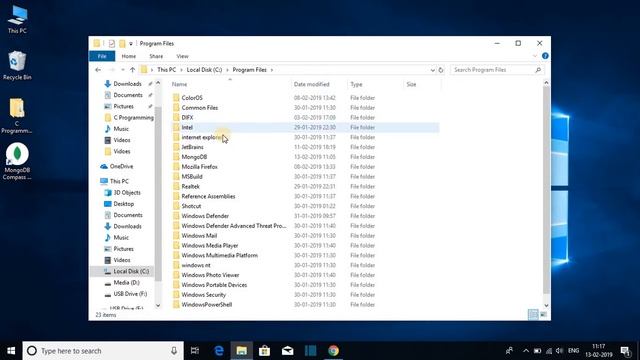Viewport: 640px width, 360px height.
Task: Open the Share ribbon tab
Action: tap(156, 56)
